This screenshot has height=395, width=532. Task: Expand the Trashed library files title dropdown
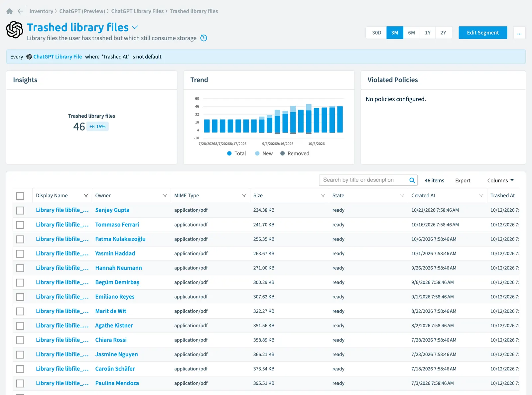(135, 28)
